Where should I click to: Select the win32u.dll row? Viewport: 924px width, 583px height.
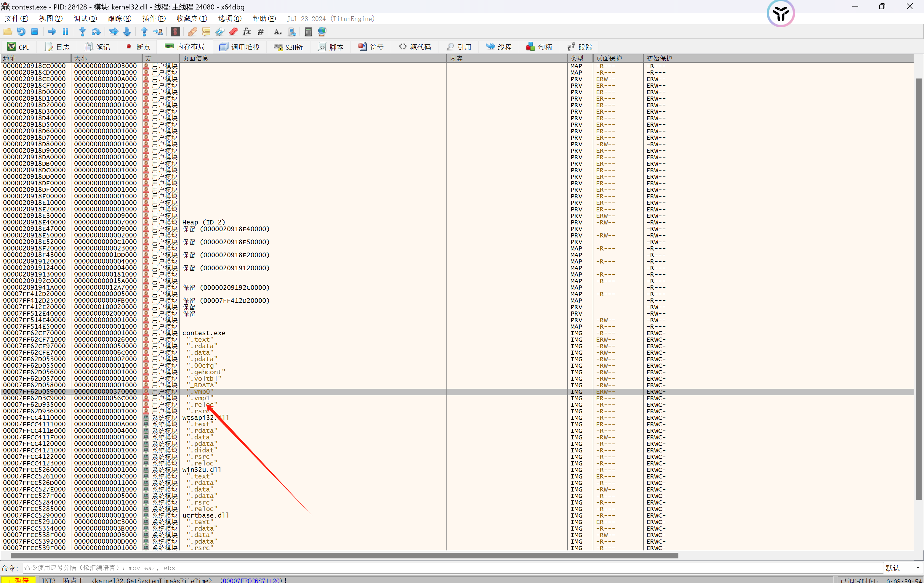pos(457,470)
